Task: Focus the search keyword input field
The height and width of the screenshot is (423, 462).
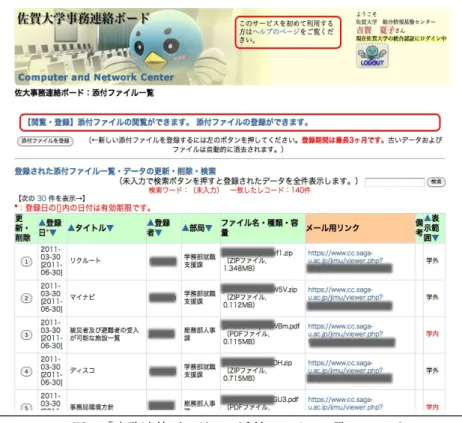Action: click(395, 182)
